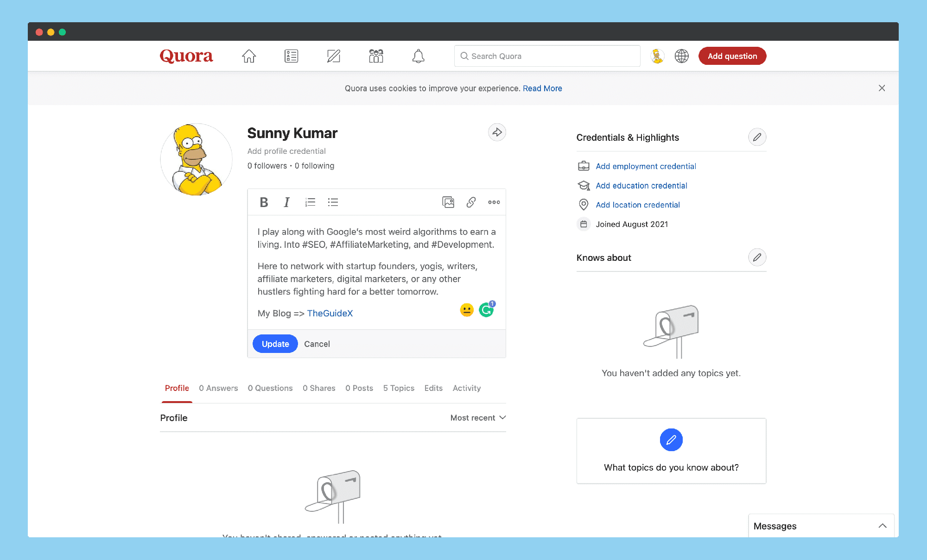The image size is (927, 560).
Task: Insert a link in bio editor
Action: pos(471,202)
